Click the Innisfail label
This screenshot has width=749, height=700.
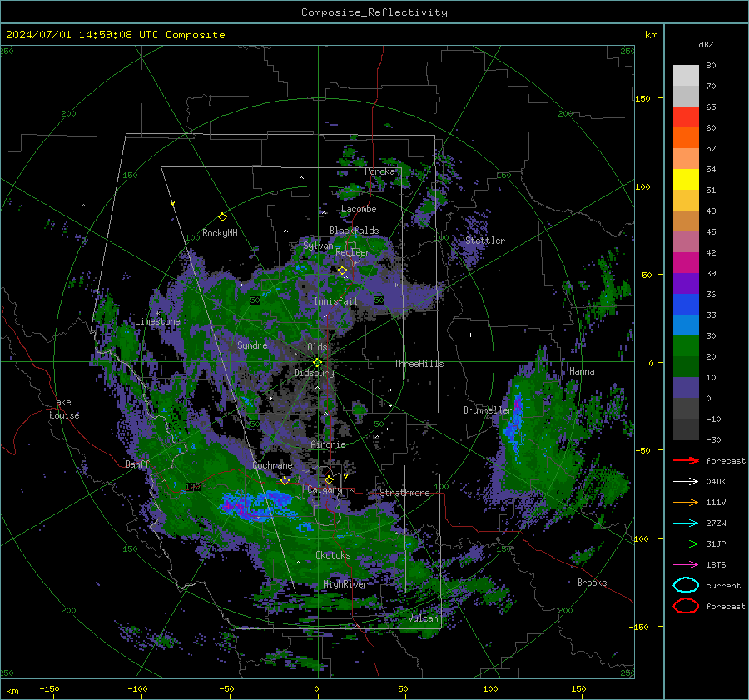pyautogui.click(x=335, y=301)
